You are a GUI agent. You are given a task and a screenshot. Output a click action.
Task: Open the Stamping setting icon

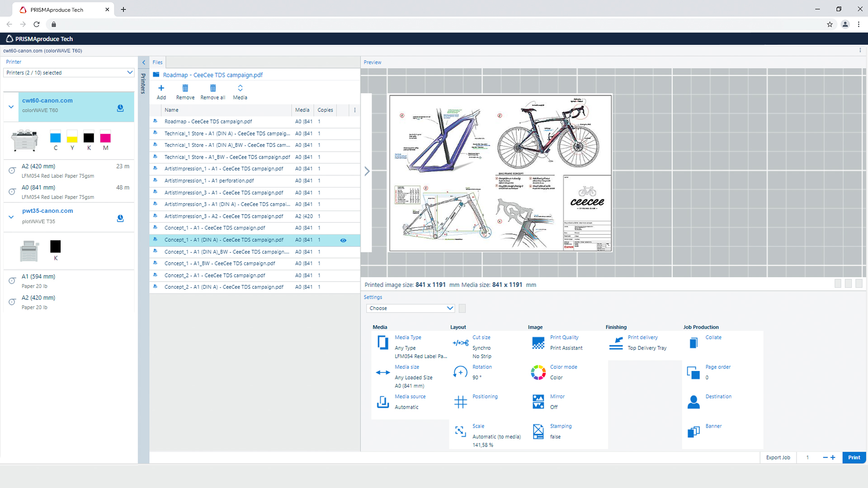click(538, 432)
